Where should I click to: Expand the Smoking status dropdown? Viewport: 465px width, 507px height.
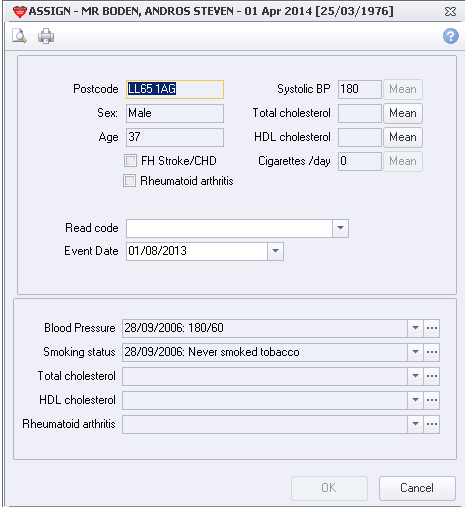tap(415, 352)
